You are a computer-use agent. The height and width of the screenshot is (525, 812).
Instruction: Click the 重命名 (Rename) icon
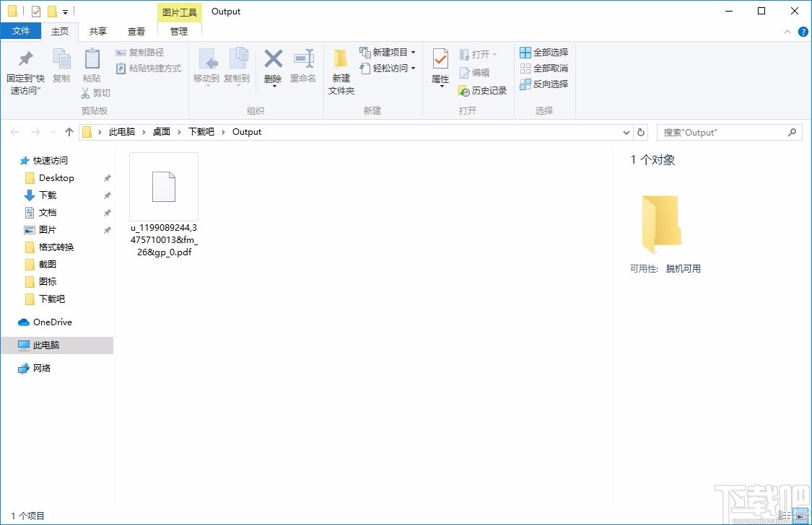pos(303,65)
